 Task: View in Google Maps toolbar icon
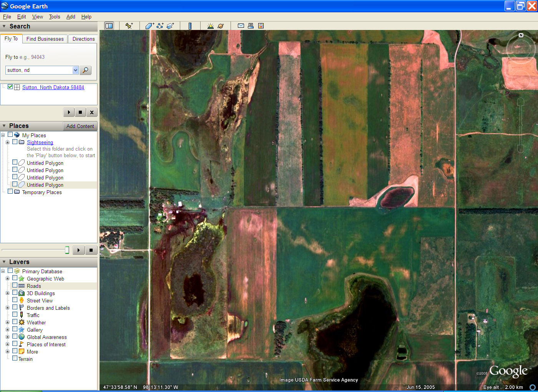click(261, 26)
